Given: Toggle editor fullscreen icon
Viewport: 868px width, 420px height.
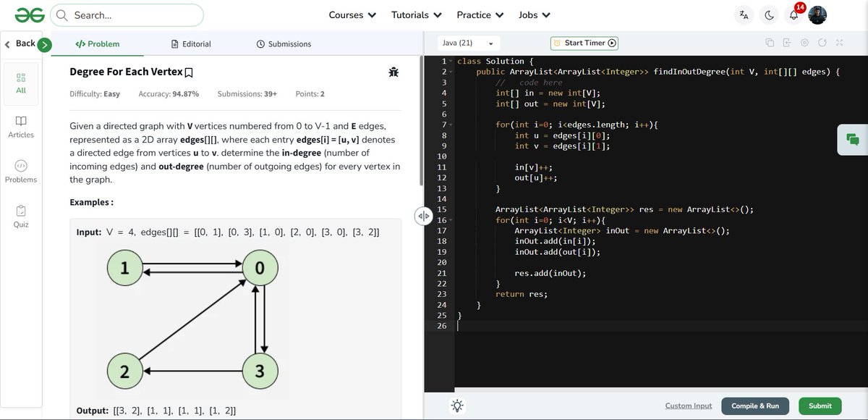Looking at the screenshot, I should (x=839, y=43).
